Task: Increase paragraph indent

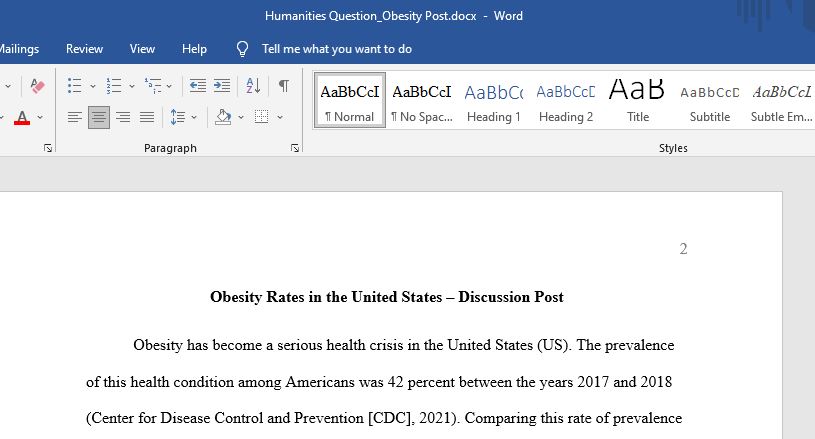Action: pos(222,86)
